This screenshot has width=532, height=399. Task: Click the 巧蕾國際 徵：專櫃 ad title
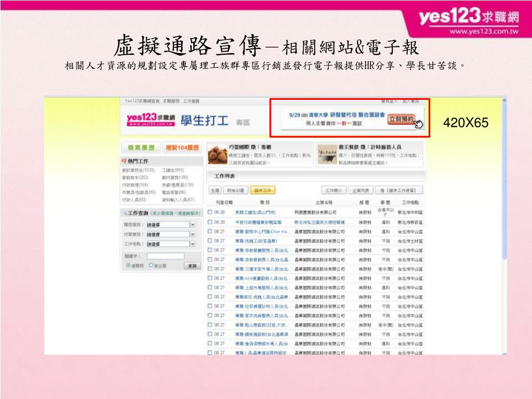coord(250,147)
